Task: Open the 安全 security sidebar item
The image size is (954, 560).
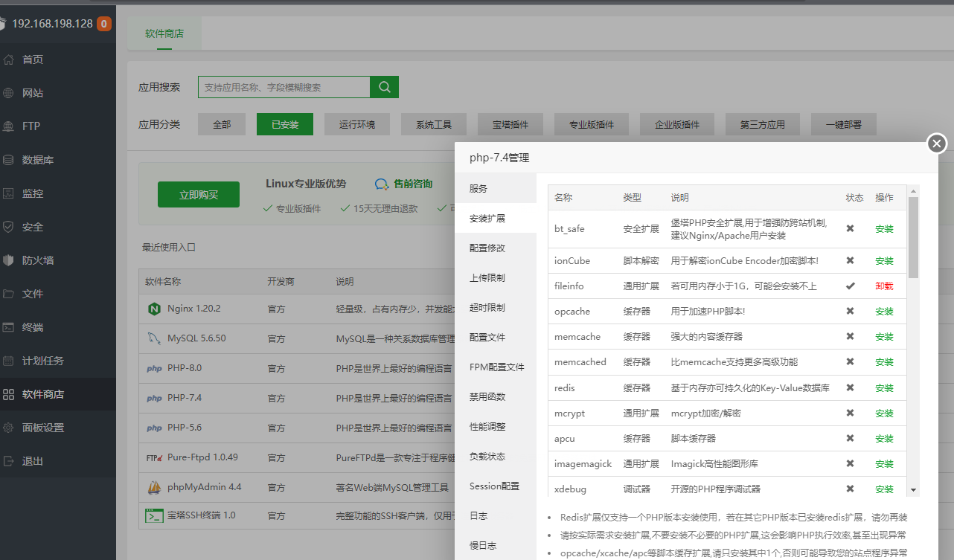Action: (58, 227)
